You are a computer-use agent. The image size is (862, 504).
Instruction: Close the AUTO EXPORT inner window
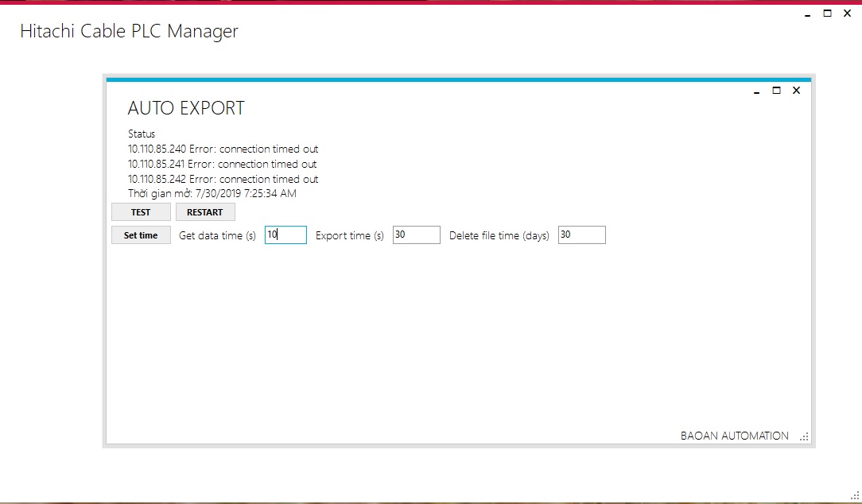pyautogui.click(x=796, y=91)
